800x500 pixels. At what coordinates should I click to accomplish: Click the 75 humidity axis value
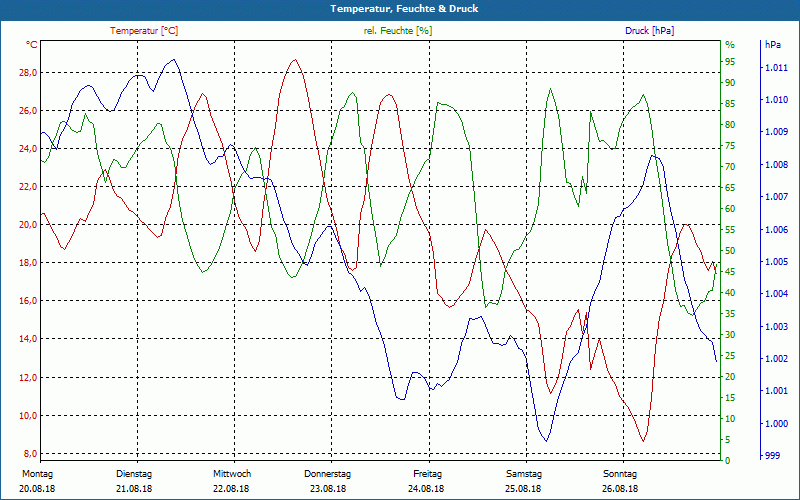click(731, 146)
